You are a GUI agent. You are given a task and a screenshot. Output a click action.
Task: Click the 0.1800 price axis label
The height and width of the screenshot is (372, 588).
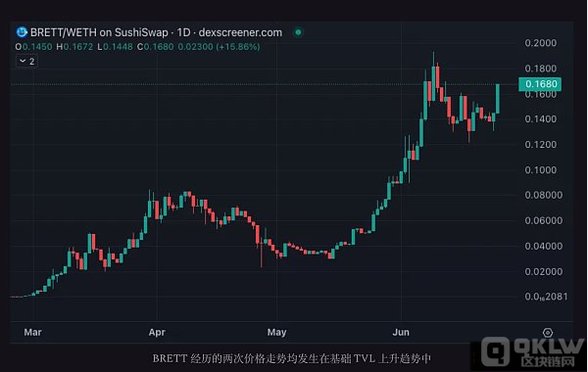click(540, 69)
